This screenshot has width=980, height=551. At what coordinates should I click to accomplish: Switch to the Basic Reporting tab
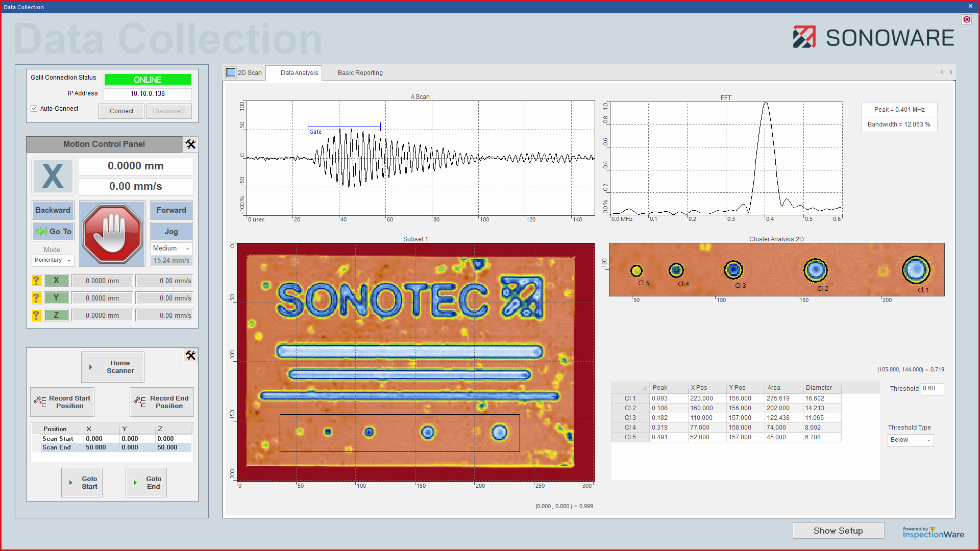(360, 73)
